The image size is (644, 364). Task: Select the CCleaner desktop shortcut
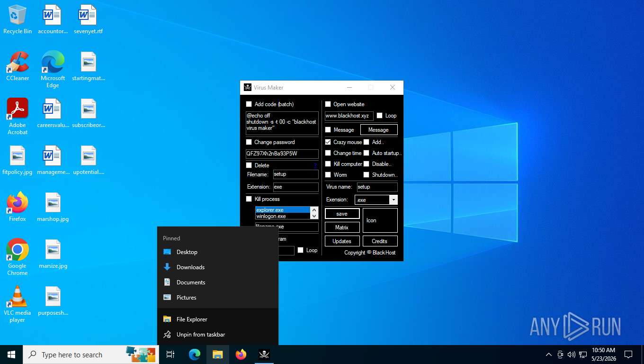coord(18,66)
